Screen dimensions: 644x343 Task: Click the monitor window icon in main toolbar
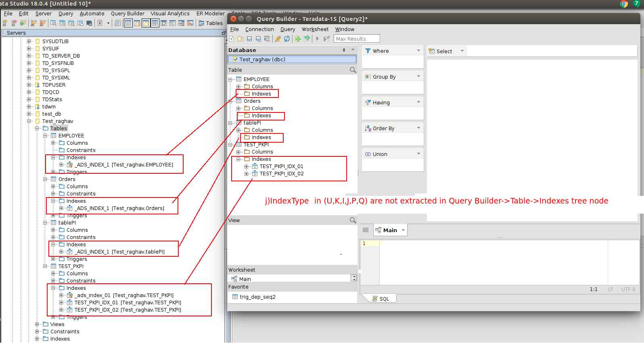pyautogui.click(x=89, y=23)
